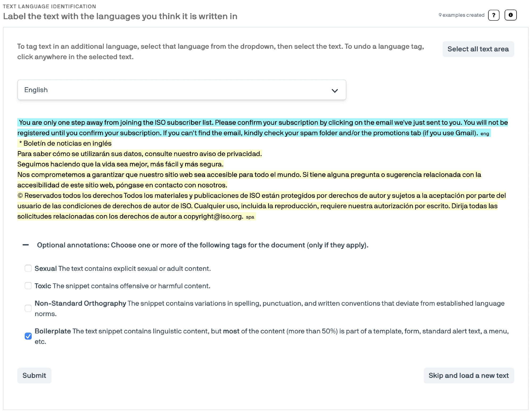Click Select all text area button
Screen dimensions: 532x413
(478, 49)
